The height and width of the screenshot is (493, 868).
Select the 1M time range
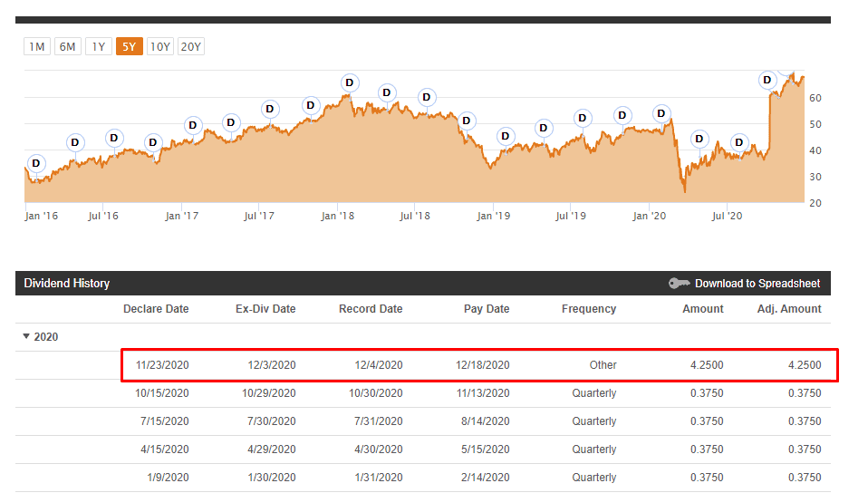[x=37, y=46]
